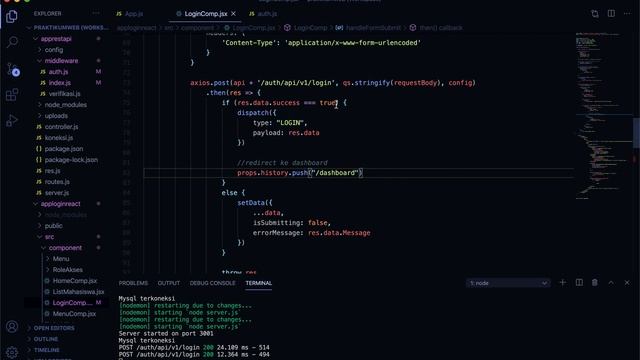Close the LoginComp.jsx tab

233,13
